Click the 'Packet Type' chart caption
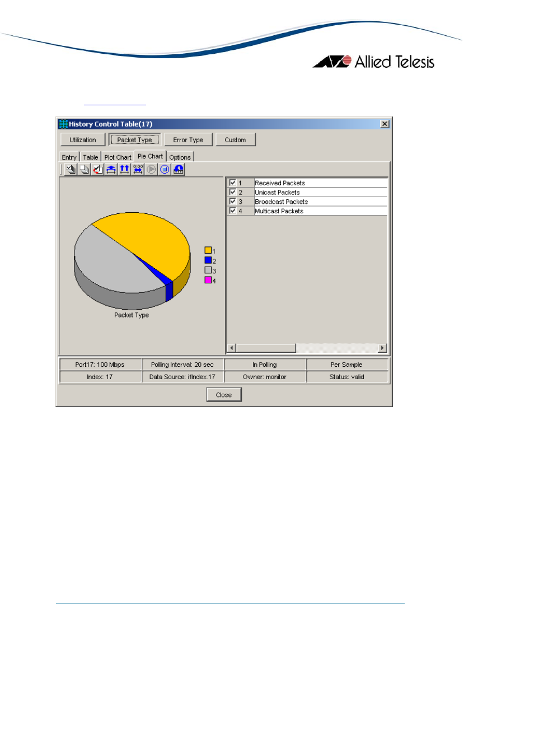The image size is (534, 756). (x=132, y=315)
